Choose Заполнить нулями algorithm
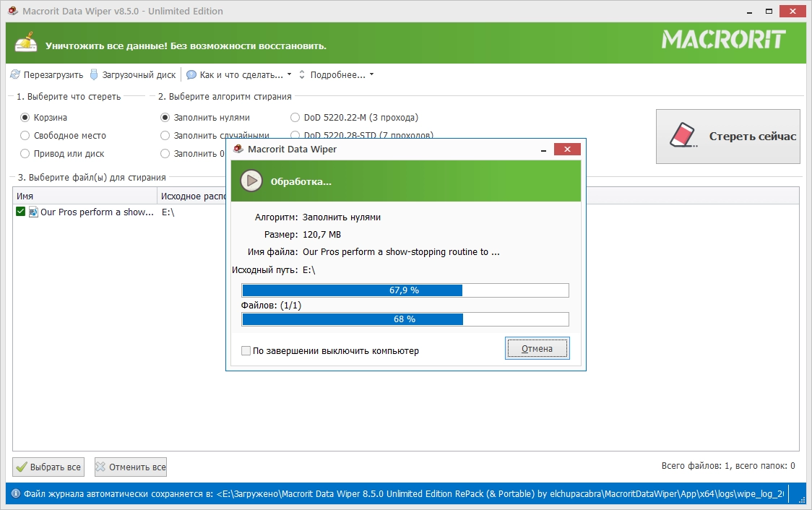 (165, 118)
